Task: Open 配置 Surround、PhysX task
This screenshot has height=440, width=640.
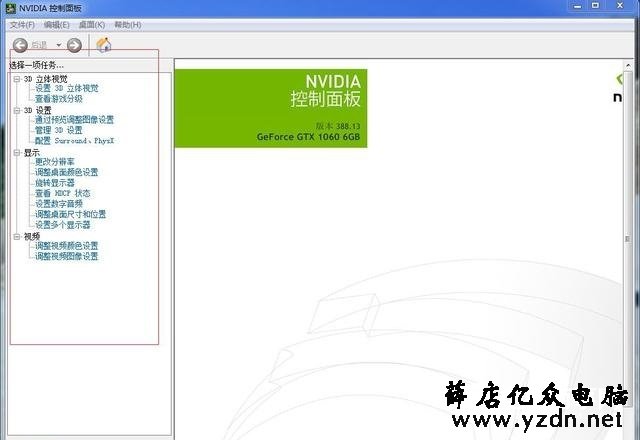Action: pos(75,141)
